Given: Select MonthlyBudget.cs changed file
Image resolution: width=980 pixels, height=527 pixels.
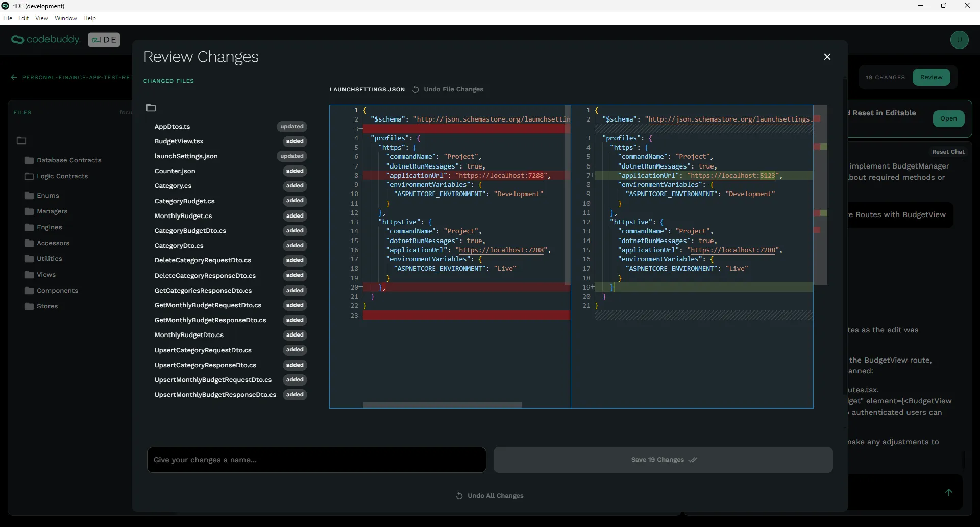Looking at the screenshot, I should pyautogui.click(x=183, y=216).
